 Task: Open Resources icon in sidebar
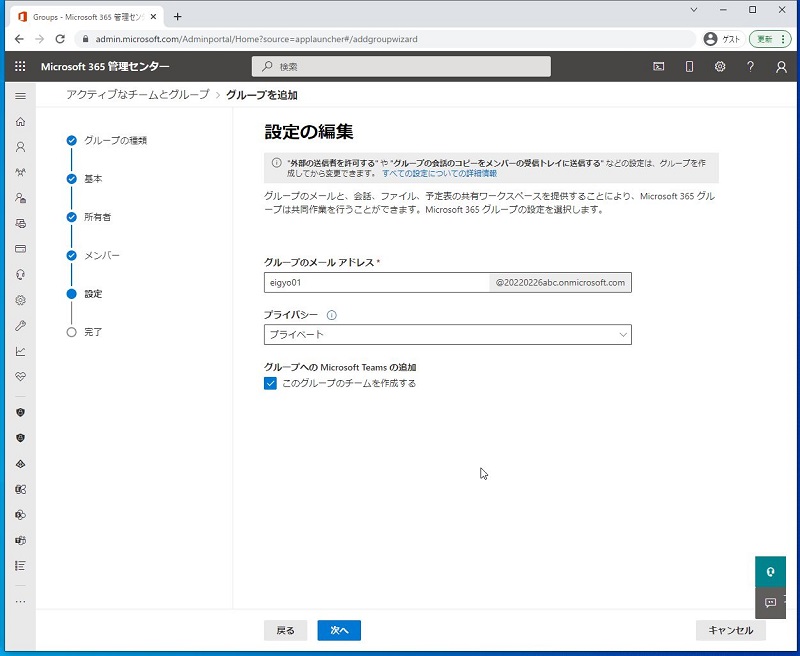tap(20, 223)
